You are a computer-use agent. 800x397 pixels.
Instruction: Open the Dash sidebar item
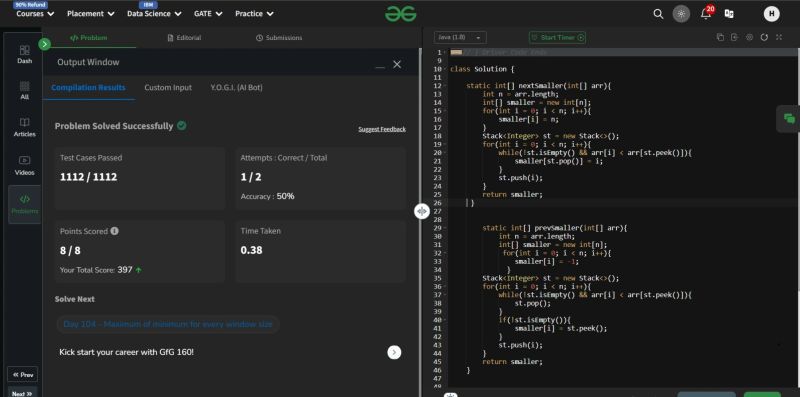click(x=24, y=55)
